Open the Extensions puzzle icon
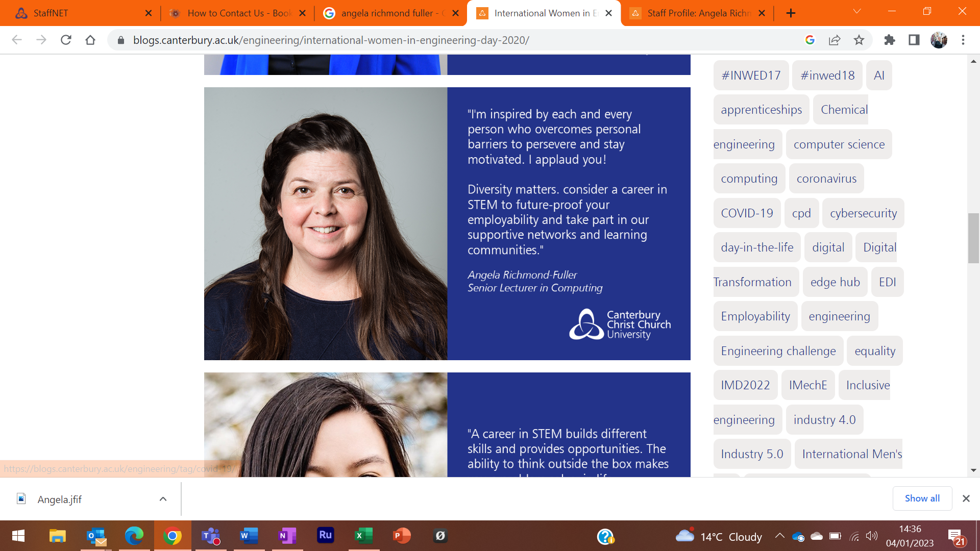The height and width of the screenshot is (551, 980). (x=890, y=40)
